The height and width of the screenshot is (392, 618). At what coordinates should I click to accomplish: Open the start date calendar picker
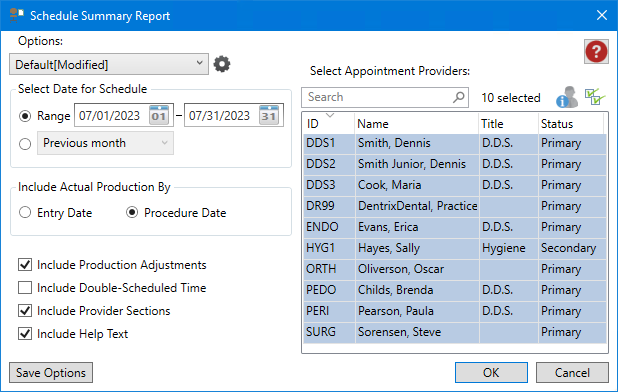point(159,115)
